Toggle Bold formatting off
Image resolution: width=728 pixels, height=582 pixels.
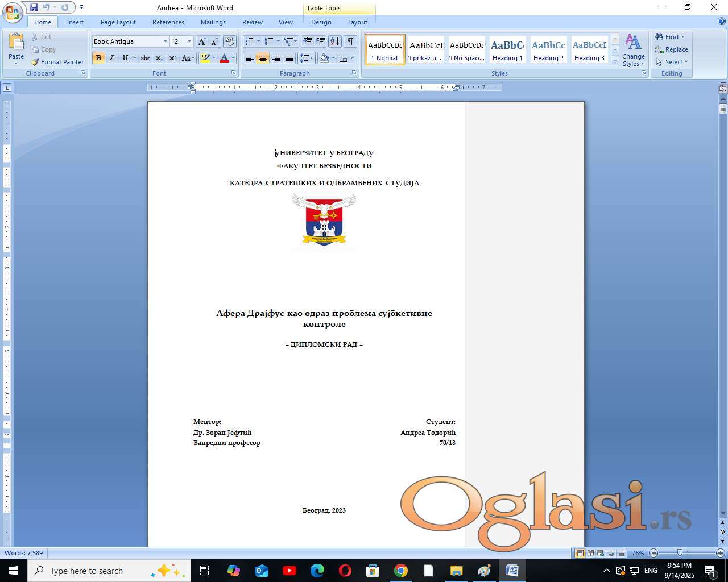point(98,58)
